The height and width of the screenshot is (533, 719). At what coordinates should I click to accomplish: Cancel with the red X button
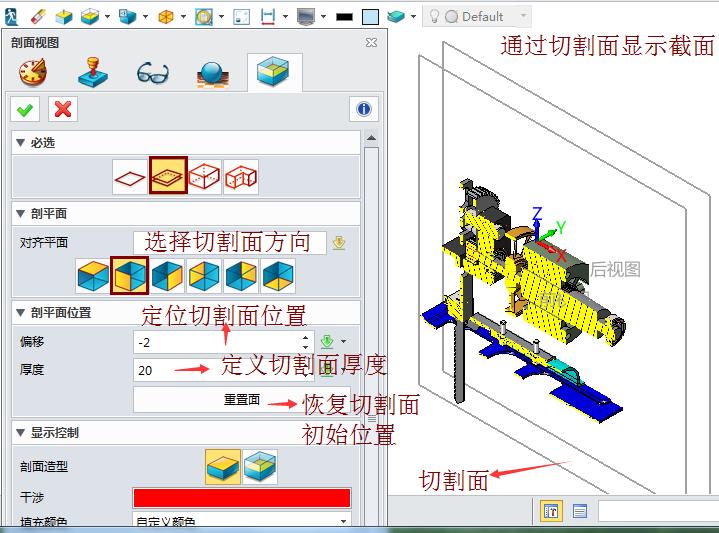click(62, 109)
